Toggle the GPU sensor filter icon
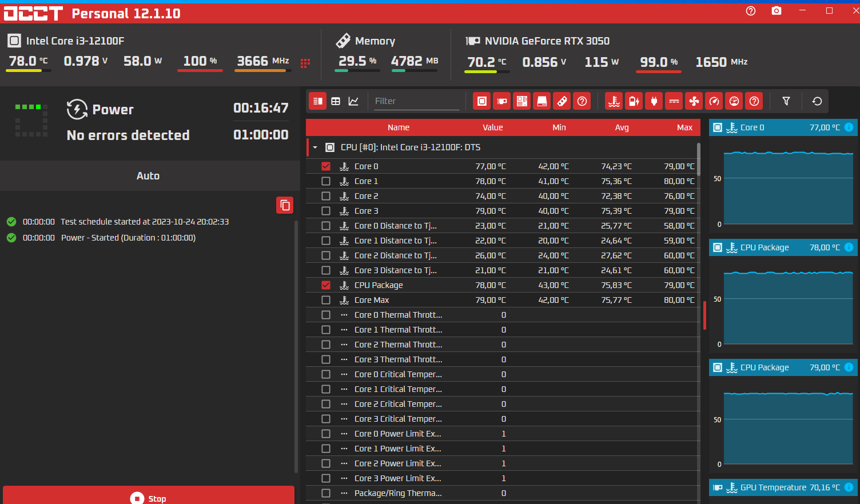Image resolution: width=860 pixels, height=504 pixels. [x=502, y=101]
